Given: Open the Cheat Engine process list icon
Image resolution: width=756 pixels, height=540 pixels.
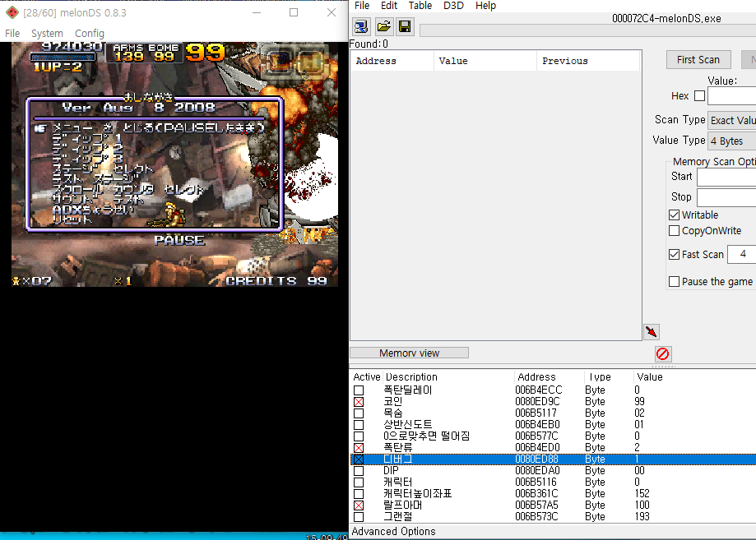Looking at the screenshot, I should click(x=361, y=26).
